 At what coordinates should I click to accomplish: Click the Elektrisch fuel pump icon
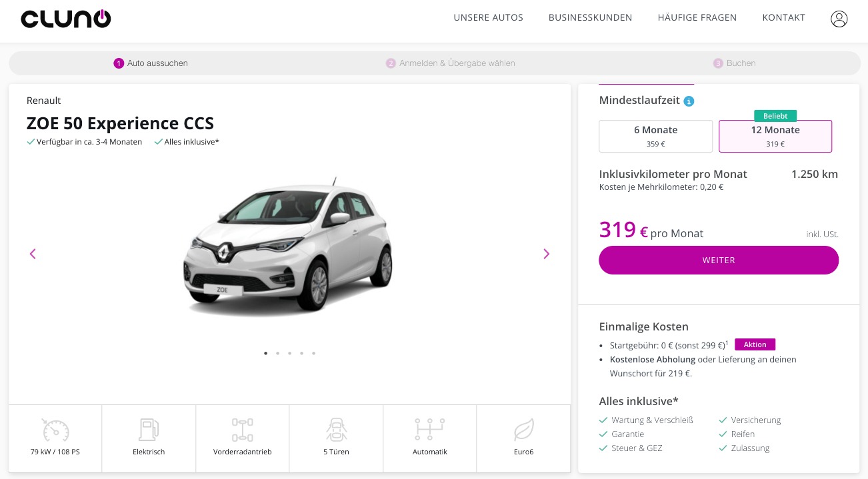coord(149,430)
